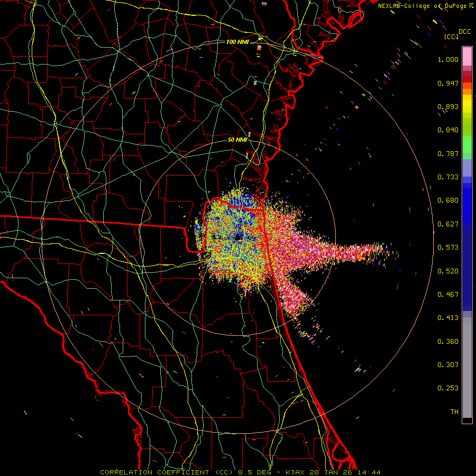Viewport: 476px width, 476px height.
Task: Click the 50 NMI range ring label
Action: coord(237,140)
